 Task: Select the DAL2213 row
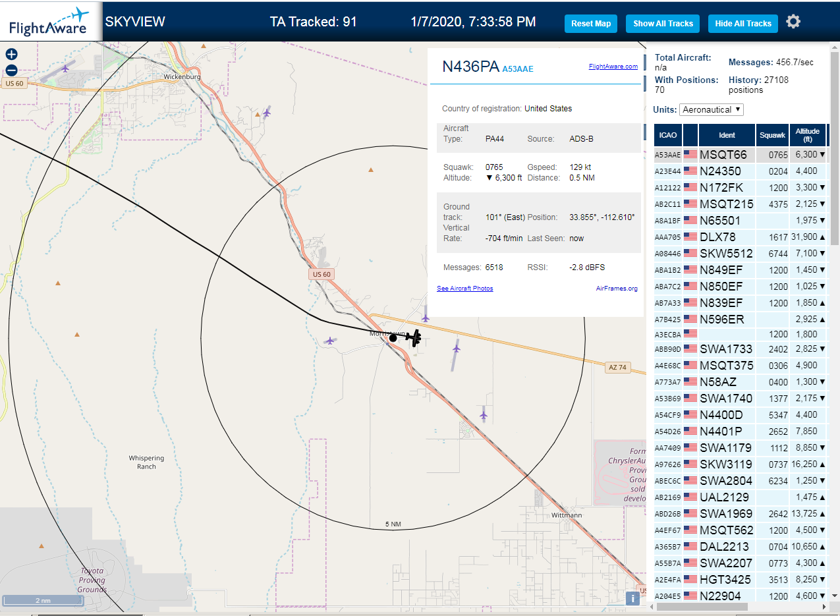point(741,547)
